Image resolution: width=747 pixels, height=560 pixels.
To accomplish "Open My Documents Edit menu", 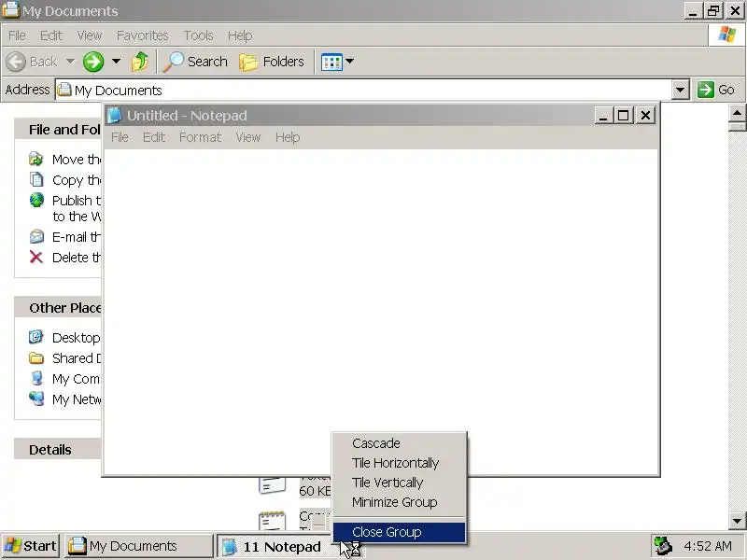I will coord(51,35).
